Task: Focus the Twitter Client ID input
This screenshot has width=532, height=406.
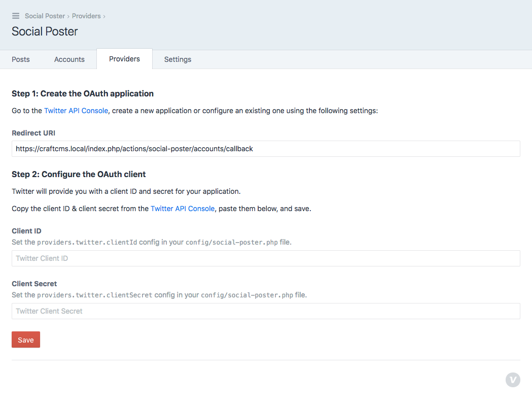Action: click(x=266, y=258)
